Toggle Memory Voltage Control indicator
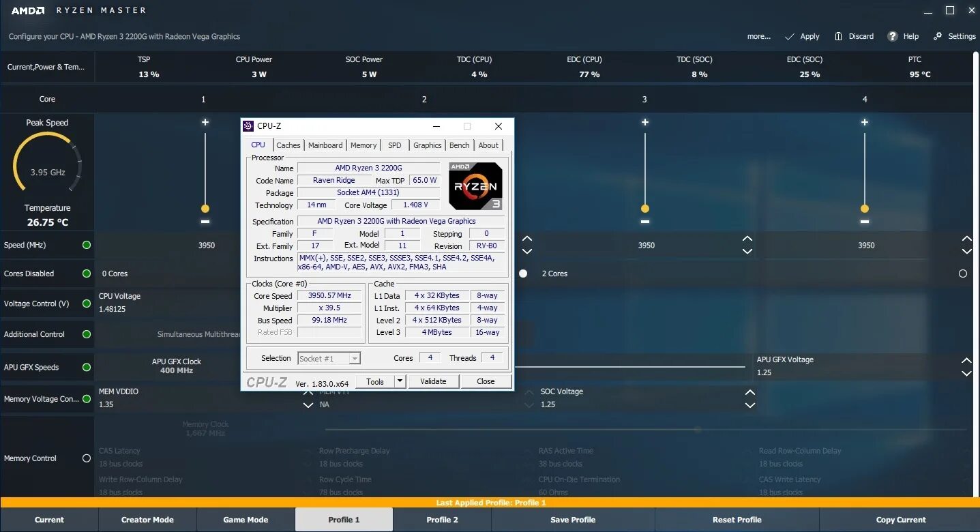 coord(87,399)
